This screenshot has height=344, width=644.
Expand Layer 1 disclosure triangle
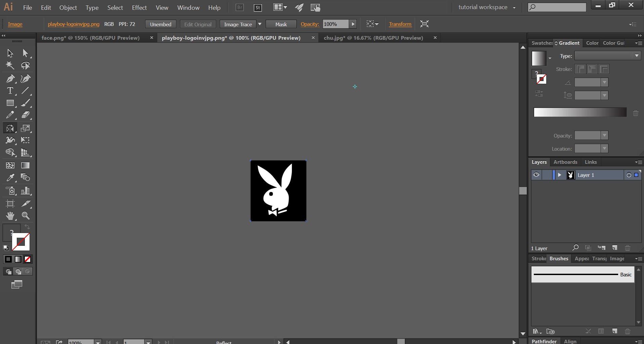pos(559,175)
